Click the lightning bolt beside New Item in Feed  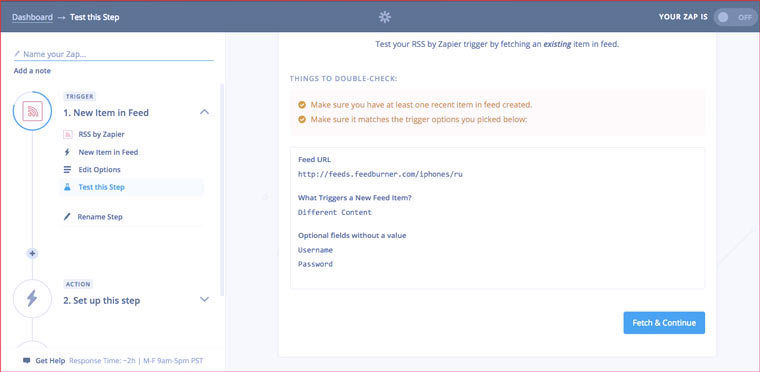(67, 152)
